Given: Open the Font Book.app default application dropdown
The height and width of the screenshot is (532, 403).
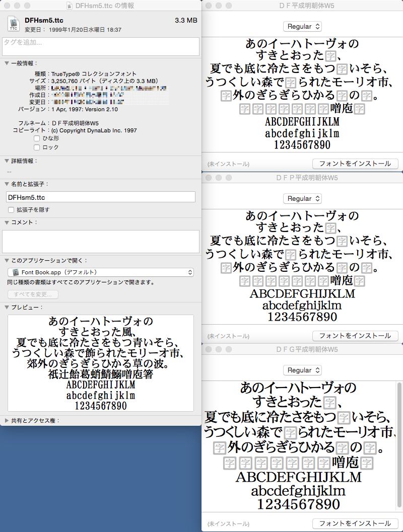Looking at the screenshot, I should point(101,272).
